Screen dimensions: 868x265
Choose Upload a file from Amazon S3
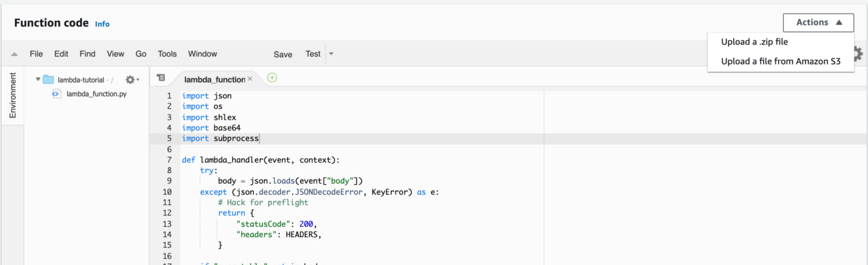[x=780, y=61]
